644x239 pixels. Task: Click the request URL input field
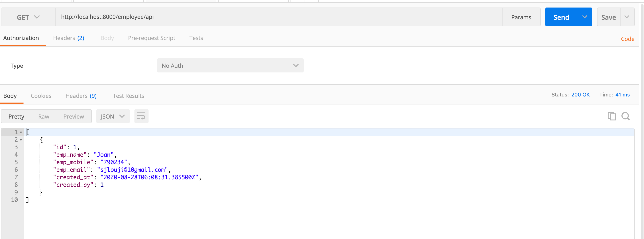point(200,17)
